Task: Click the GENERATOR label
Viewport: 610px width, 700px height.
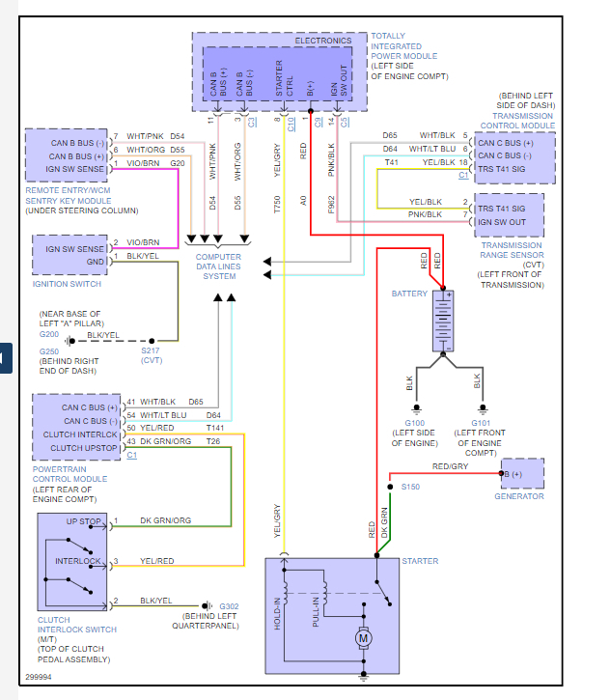Action: click(519, 496)
